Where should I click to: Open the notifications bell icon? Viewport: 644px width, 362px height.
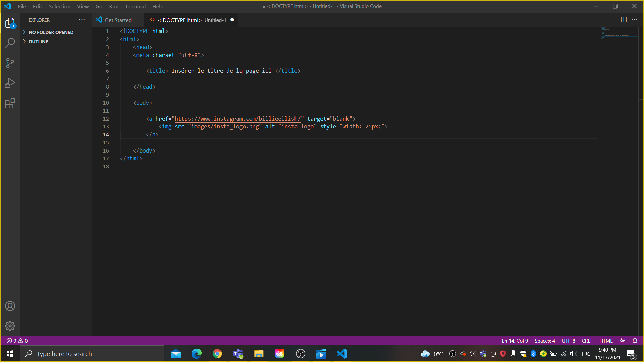pos(635,341)
